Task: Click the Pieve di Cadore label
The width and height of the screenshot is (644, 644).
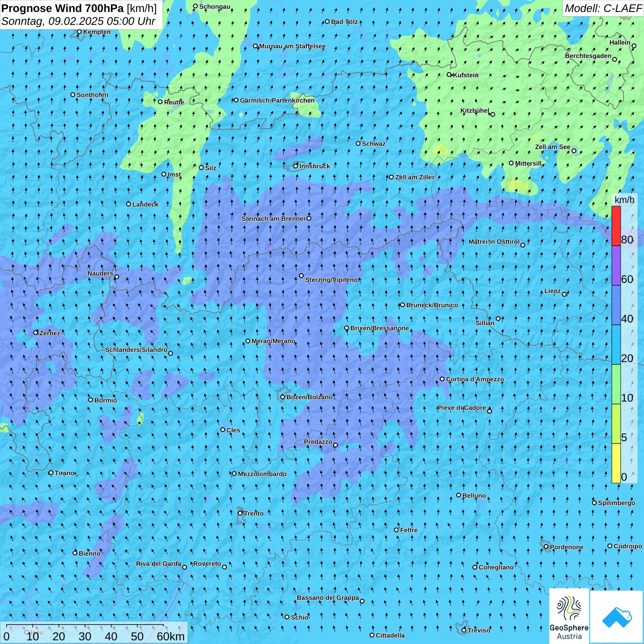Action: 461,408
